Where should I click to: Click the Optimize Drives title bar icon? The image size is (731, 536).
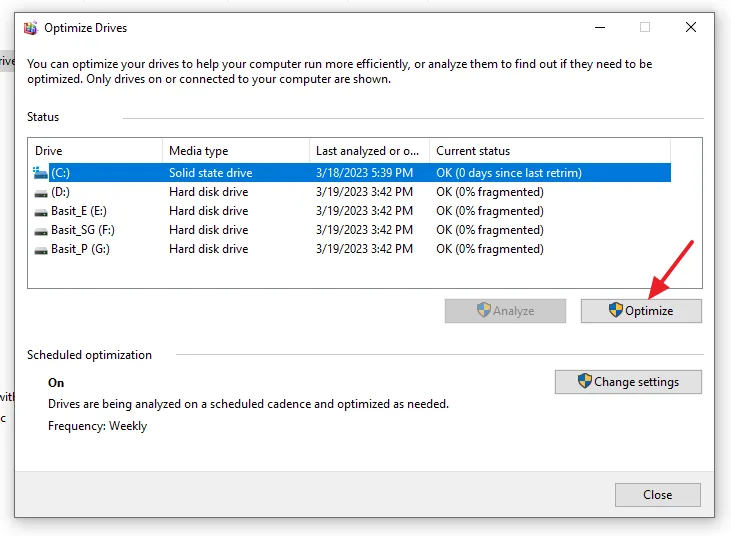click(x=31, y=28)
